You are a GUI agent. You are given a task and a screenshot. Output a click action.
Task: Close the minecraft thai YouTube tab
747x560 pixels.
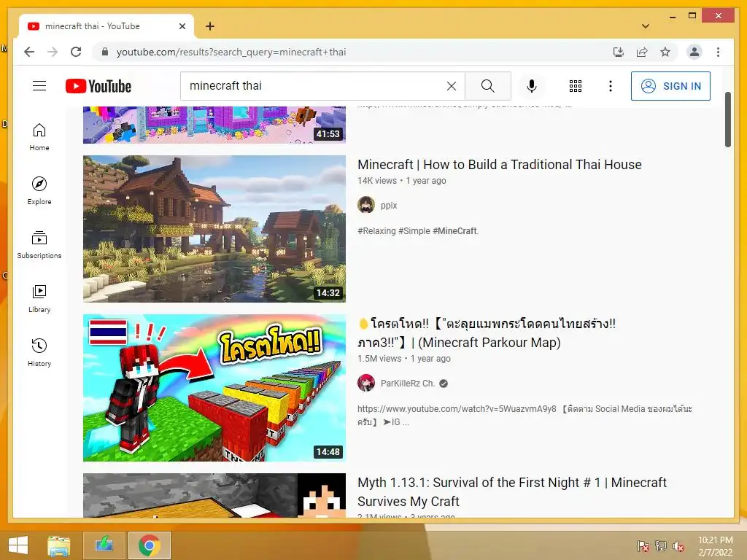coord(182,26)
